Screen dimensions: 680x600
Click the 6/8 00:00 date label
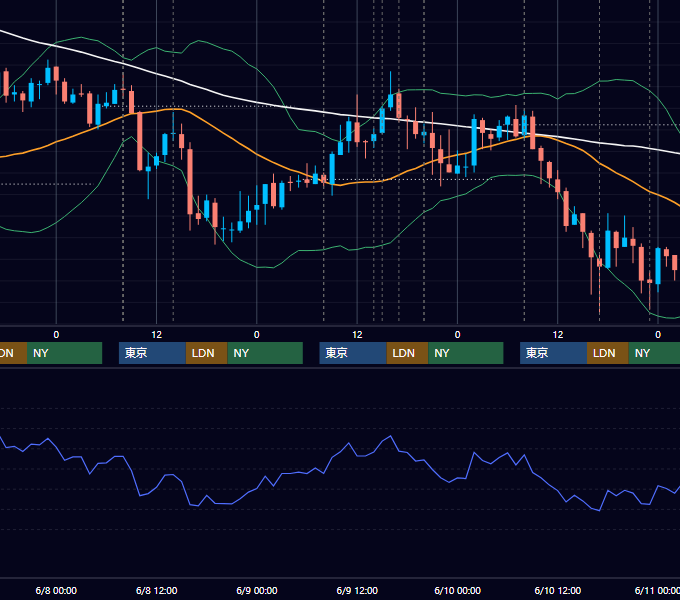56,590
